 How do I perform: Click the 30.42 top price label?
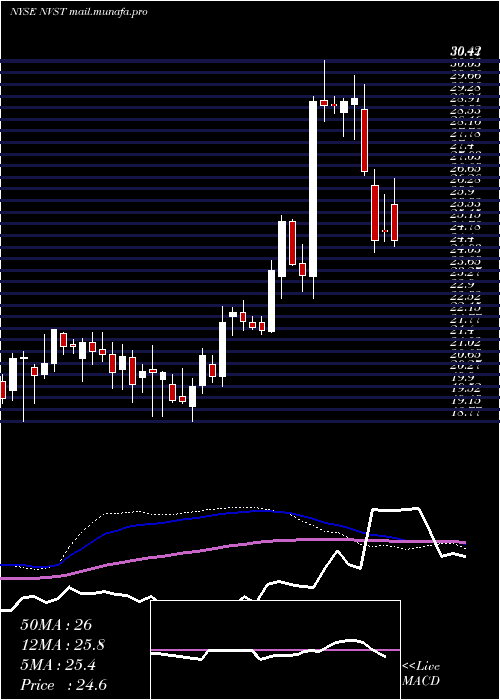(x=465, y=52)
